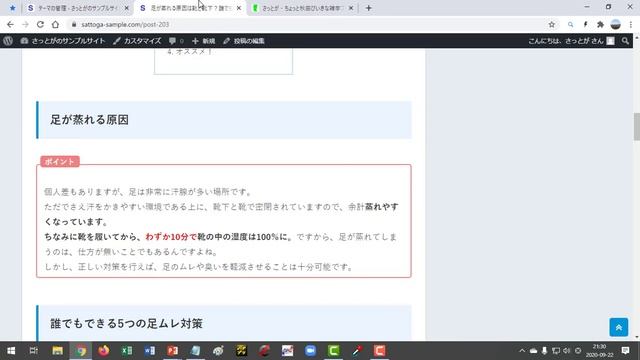This screenshot has width=640, height=360.
Task: Open Excel from the taskbar
Action: [127, 351]
